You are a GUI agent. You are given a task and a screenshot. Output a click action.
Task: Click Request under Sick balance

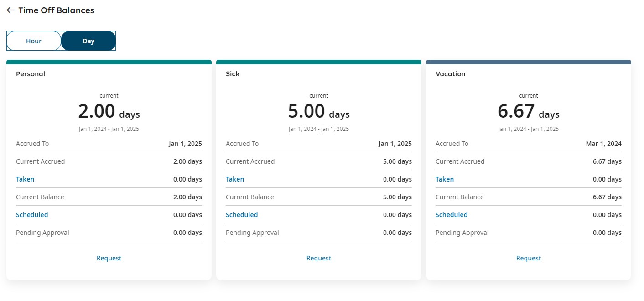pyautogui.click(x=319, y=258)
